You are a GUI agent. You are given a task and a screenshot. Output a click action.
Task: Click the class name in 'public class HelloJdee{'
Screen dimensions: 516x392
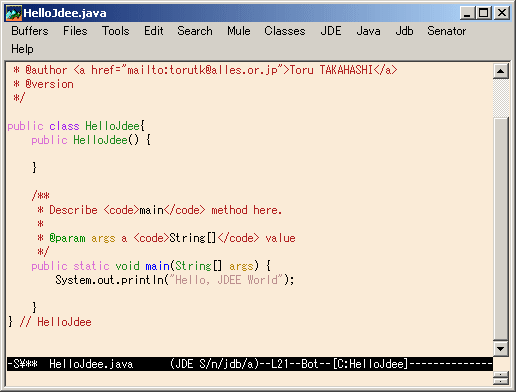(112, 126)
